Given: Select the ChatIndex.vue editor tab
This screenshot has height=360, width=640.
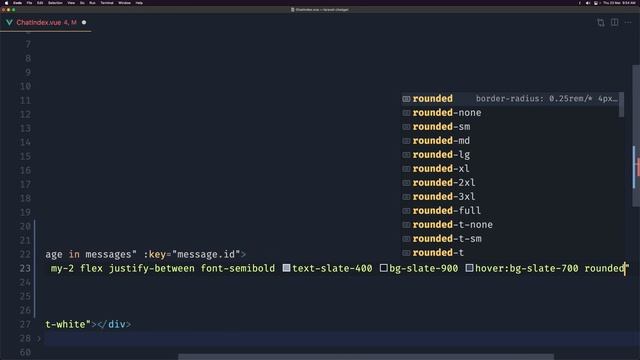Looking at the screenshot, I should tap(46, 22).
